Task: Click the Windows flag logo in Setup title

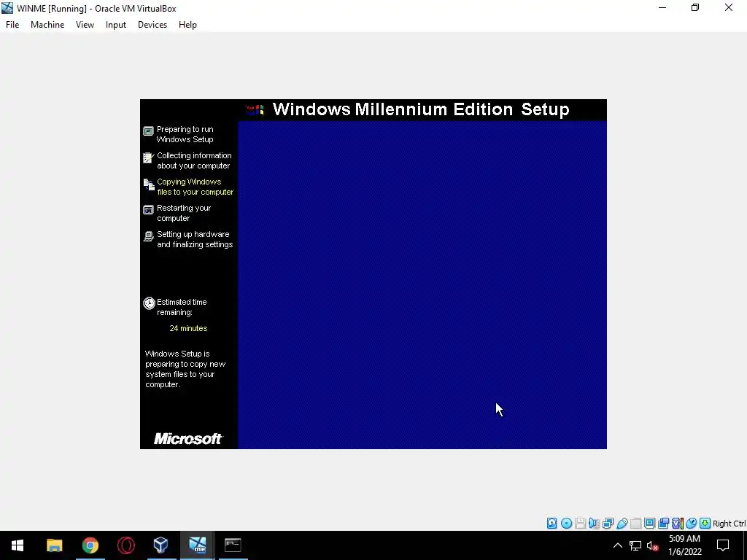Action: click(255, 110)
